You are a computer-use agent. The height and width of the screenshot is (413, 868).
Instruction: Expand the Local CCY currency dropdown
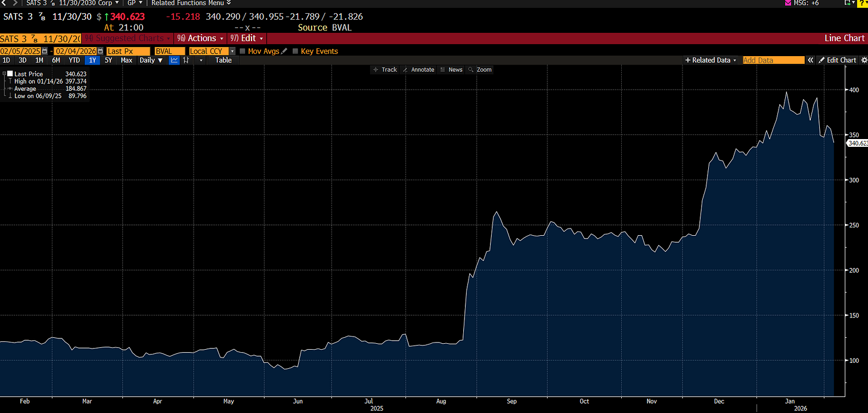coord(232,51)
